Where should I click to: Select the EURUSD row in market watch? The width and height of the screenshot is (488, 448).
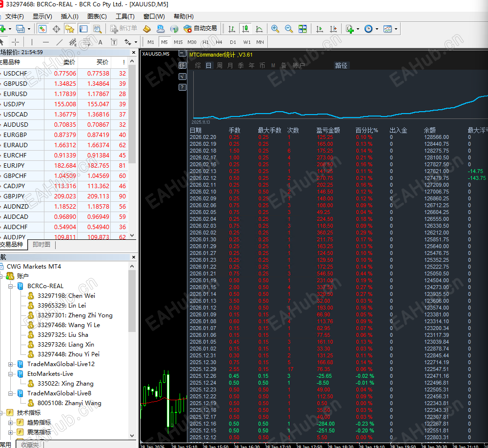click(x=16, y=94)
